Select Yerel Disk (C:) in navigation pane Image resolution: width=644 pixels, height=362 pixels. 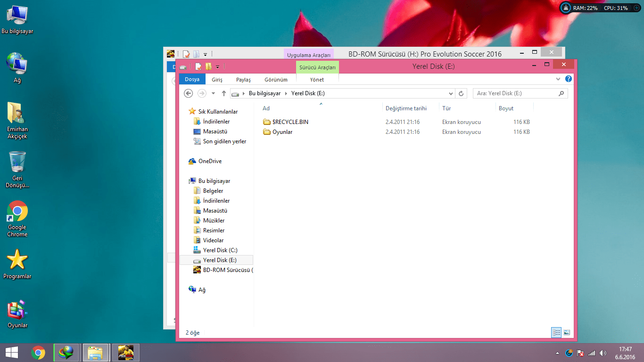220,250
